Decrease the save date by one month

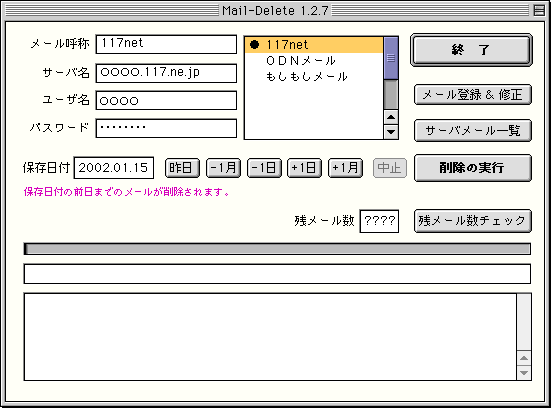pos(223,168)
